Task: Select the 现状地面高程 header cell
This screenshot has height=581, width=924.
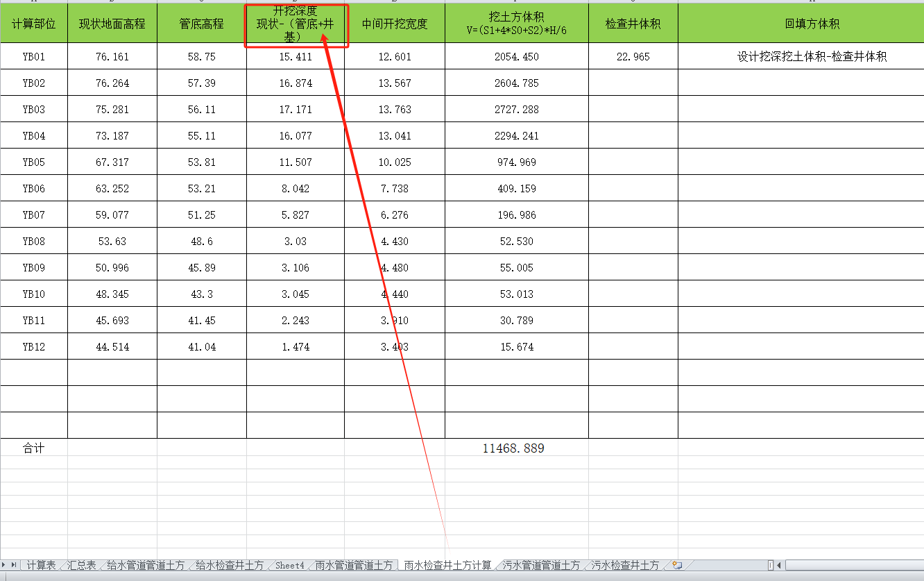Action: point(112,24)
